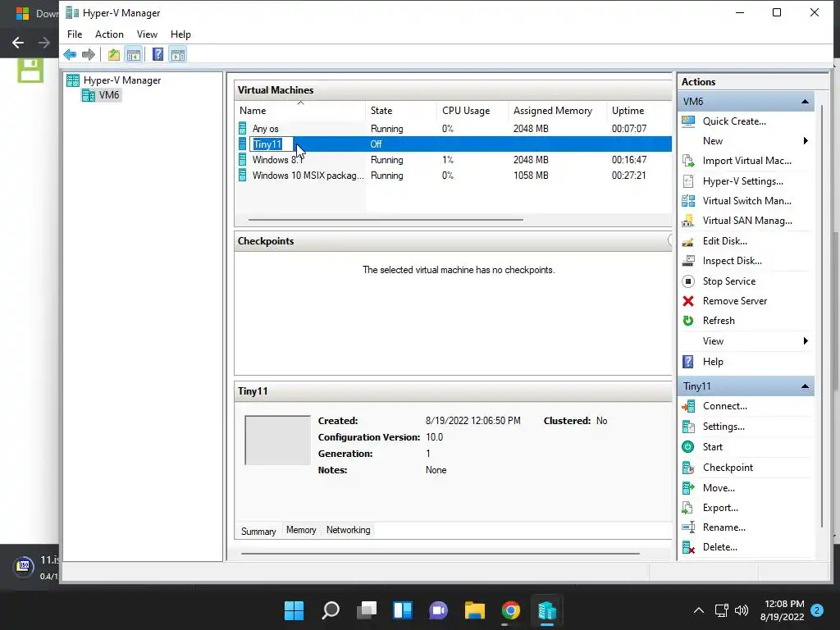Click the blue Help toolbar icon
Screen dimensions: 840x630
pos(157,55)
